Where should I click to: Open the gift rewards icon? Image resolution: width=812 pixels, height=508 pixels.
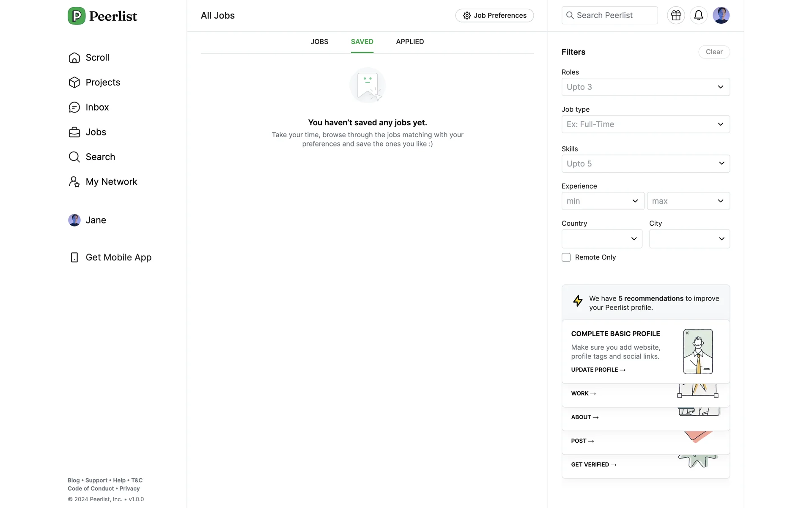pyautogui.click(x=676, y=16)
